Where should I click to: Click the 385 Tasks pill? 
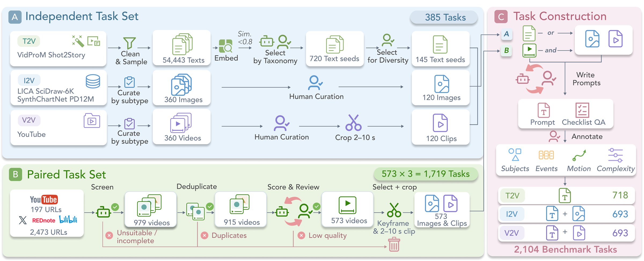coord(444,17)
